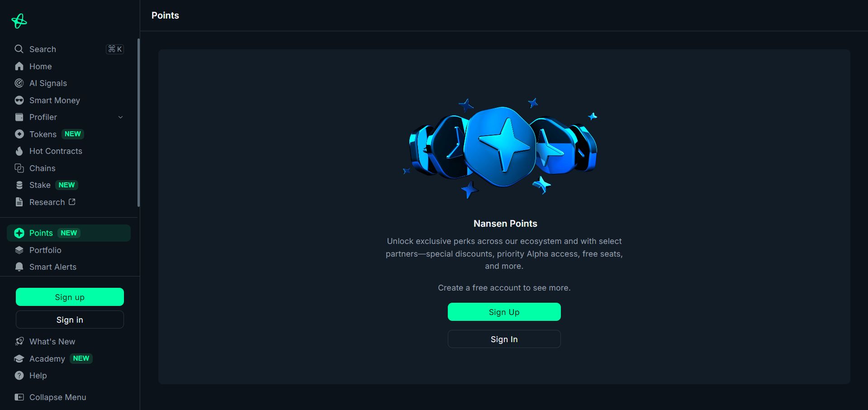Open the Help question mark icon
868x410 pixels.
click(19, 376)
